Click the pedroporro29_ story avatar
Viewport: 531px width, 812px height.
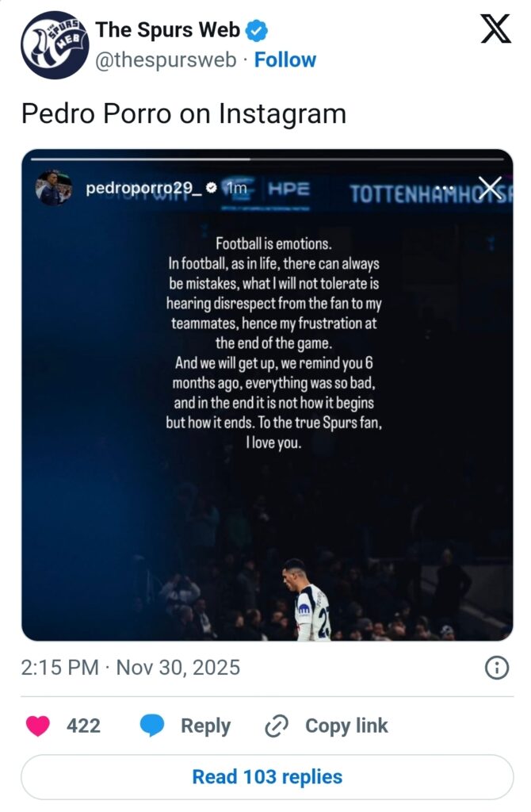53,189
